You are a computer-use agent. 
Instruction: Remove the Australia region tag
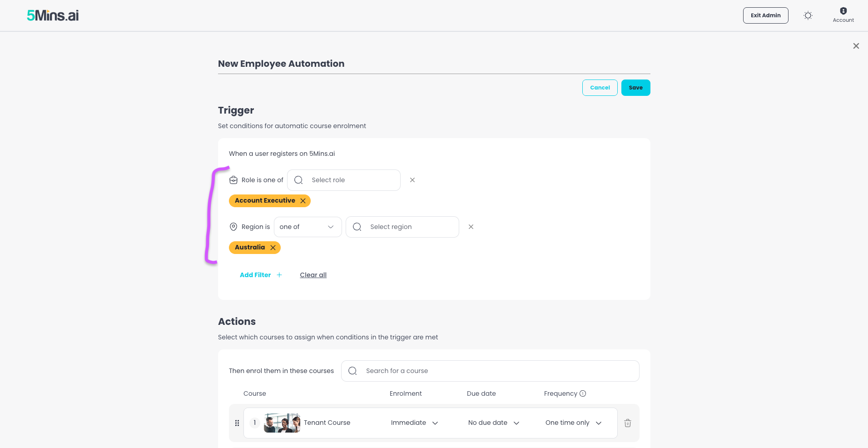coord(273,248)
